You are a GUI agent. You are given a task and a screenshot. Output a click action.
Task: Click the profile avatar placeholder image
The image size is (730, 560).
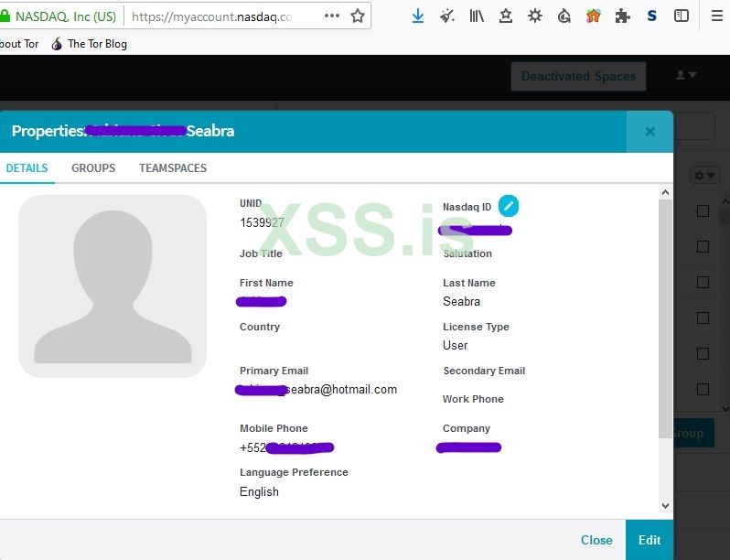click(113, 286)
